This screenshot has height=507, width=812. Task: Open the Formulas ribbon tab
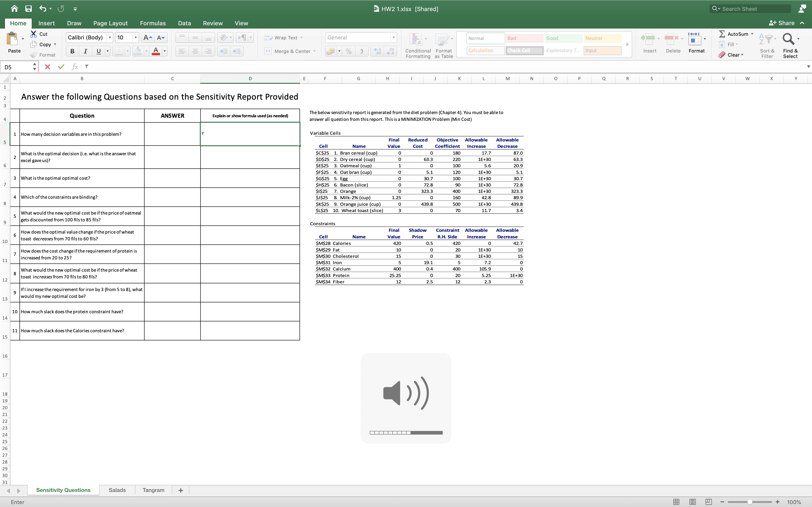point(152,23)
